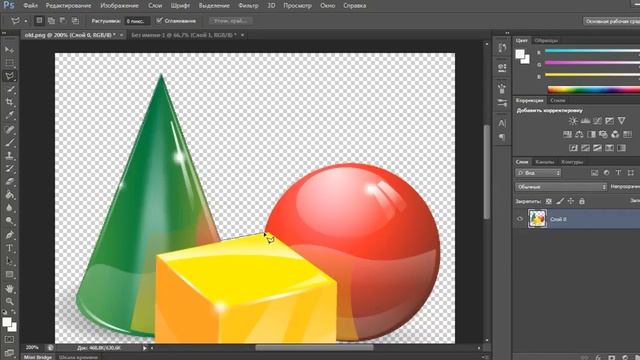Open the Paragraph panel icon
The width and height of the screenshot is (640, 360).
pos(502,137)
